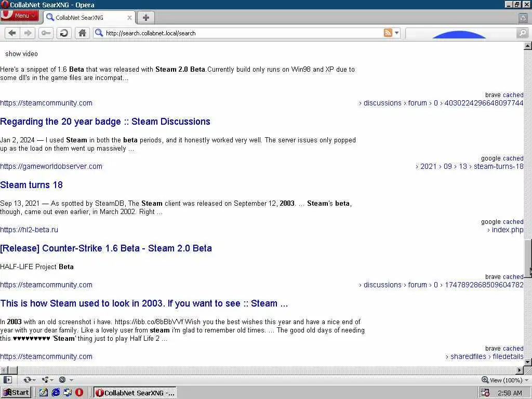This screenshot has width=532, height=399.
Task: Click horizontal scrollbar left arrow
Action: (x=4, y=370)
